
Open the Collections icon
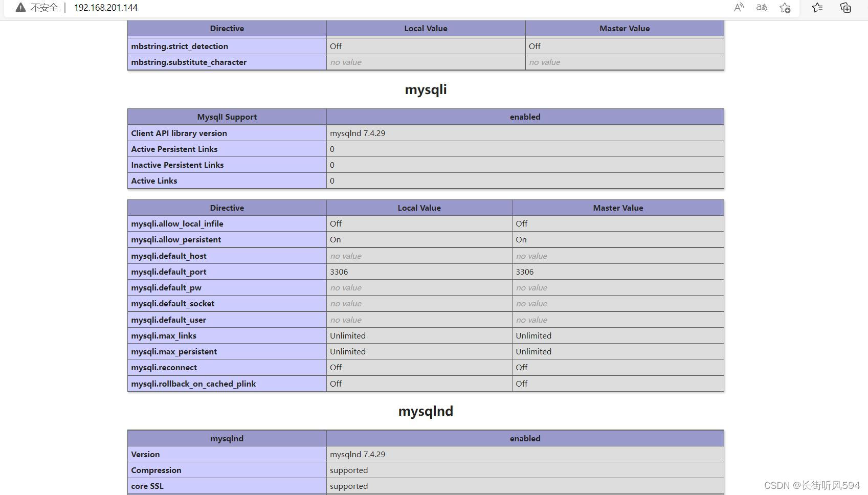845,8
